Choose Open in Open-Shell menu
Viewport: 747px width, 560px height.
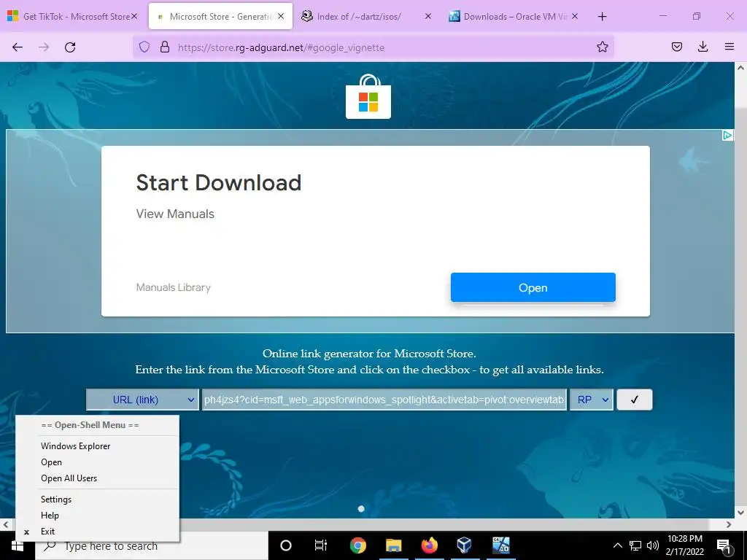(x=98, y=462)
